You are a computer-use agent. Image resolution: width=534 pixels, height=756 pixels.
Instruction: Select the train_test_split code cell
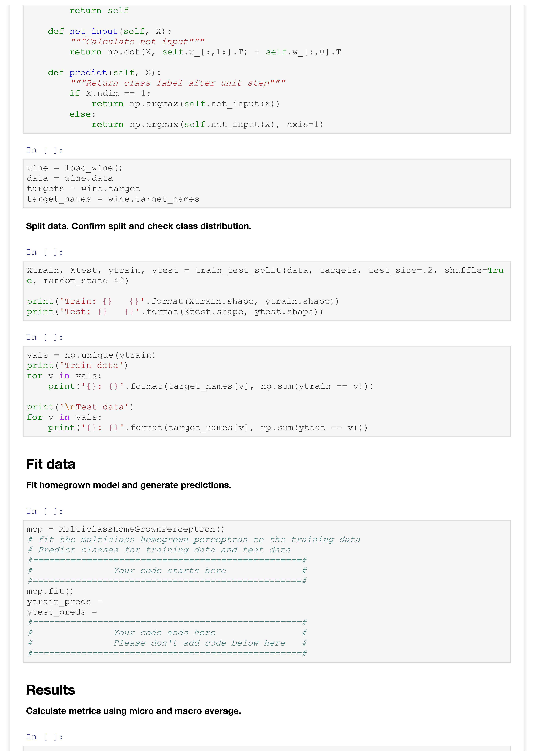point(267,291)
